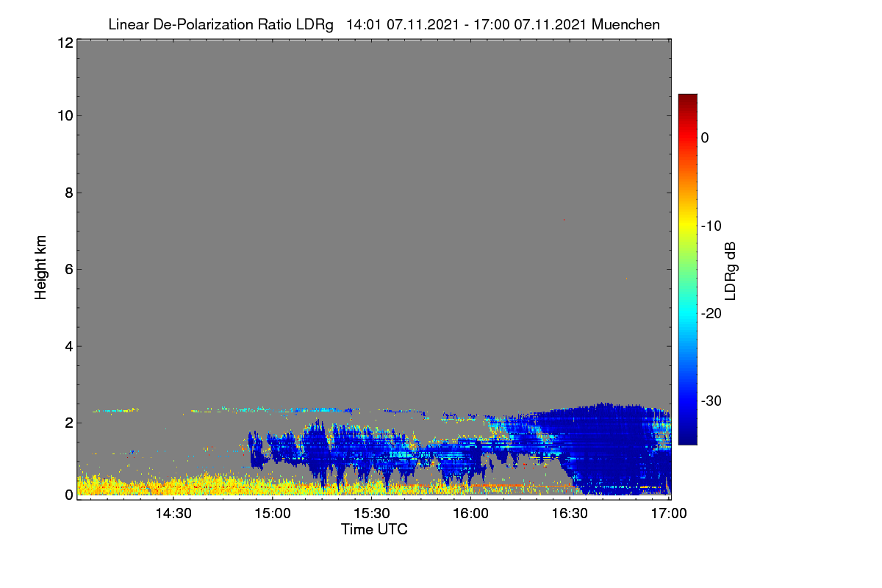Click the colorbar at the -20 dB cyan level

(x=687, y=313)
